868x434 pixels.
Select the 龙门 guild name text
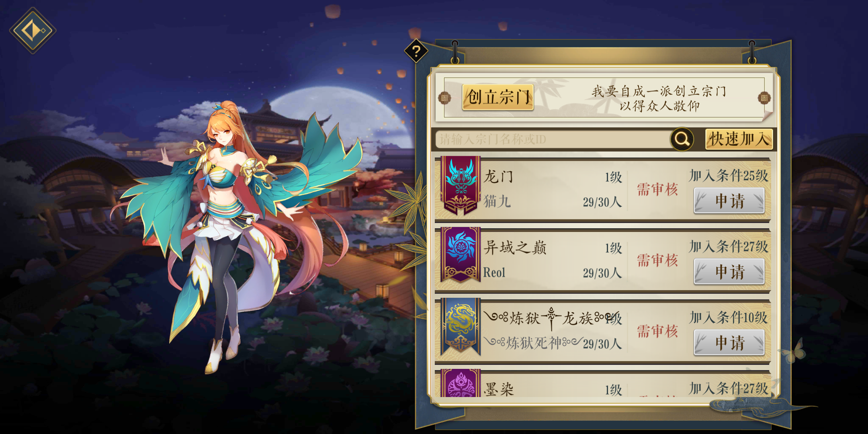point(498,176)
